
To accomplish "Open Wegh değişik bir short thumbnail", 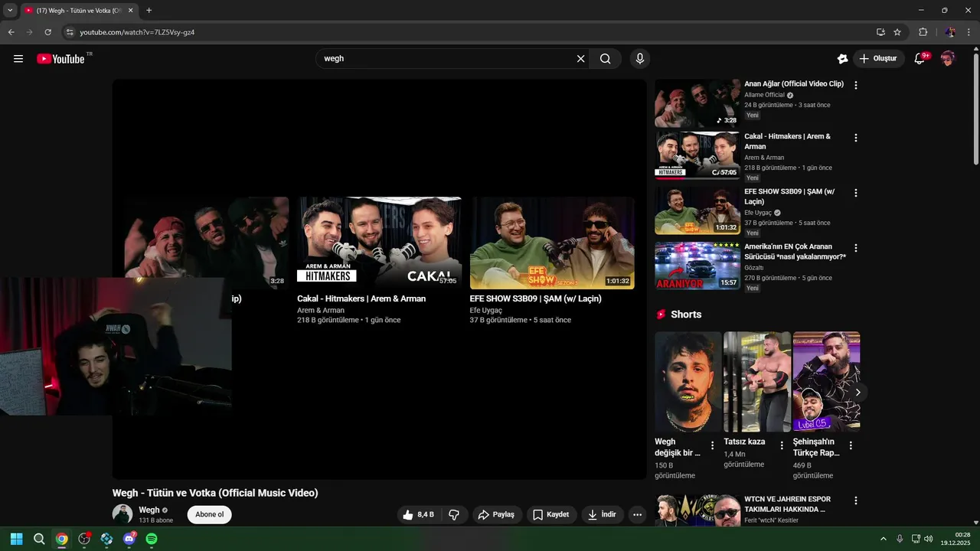I will point(688,381).
